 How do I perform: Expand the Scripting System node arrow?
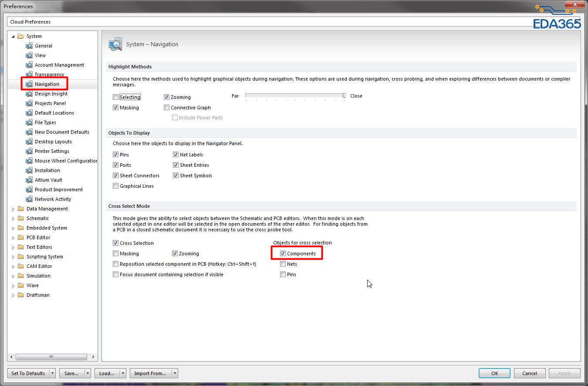[x=14, y=257]
